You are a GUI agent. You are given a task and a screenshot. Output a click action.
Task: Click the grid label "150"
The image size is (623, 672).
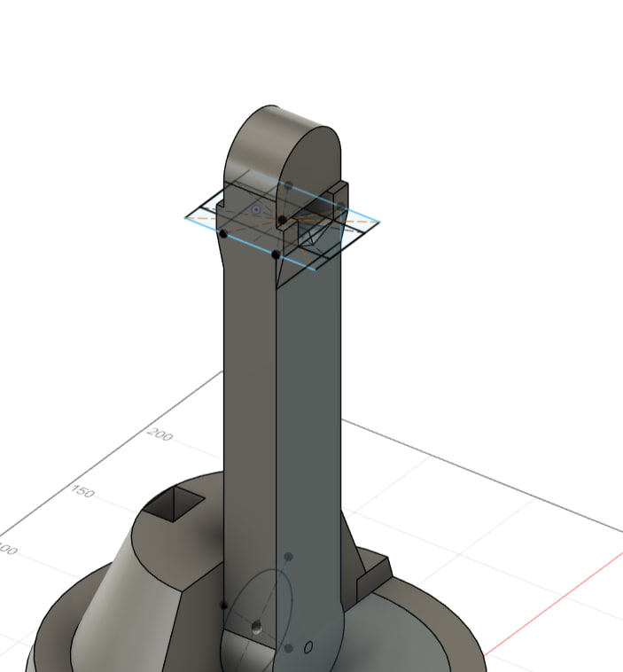point(82,491)
